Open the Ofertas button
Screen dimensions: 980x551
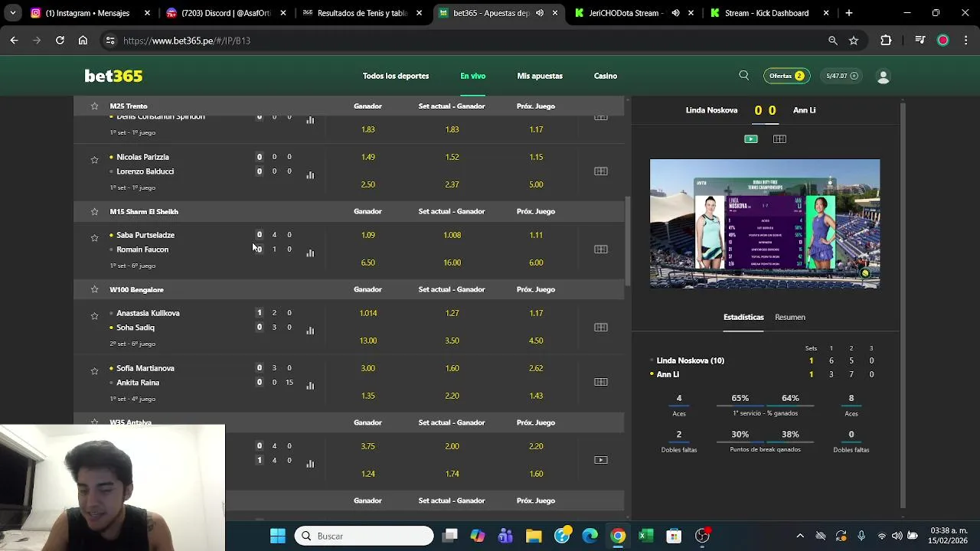pos(786,76)
